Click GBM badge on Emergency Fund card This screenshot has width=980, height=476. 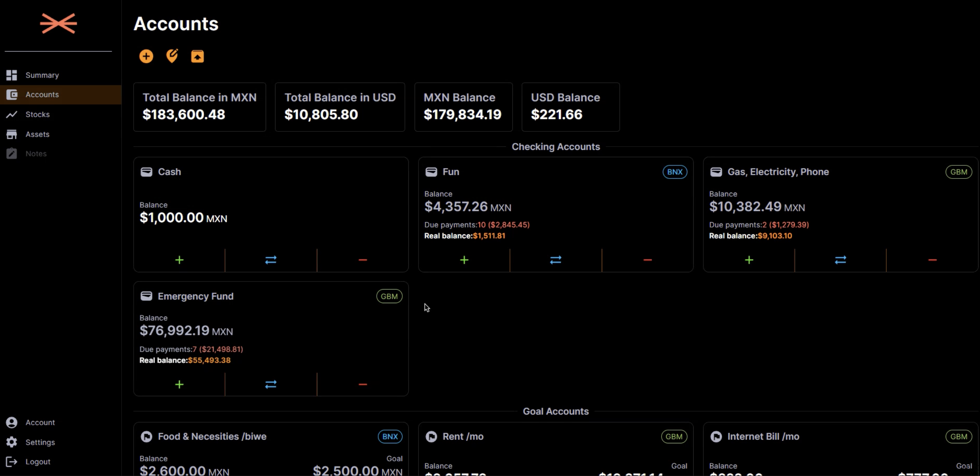(x=389, y=296)
